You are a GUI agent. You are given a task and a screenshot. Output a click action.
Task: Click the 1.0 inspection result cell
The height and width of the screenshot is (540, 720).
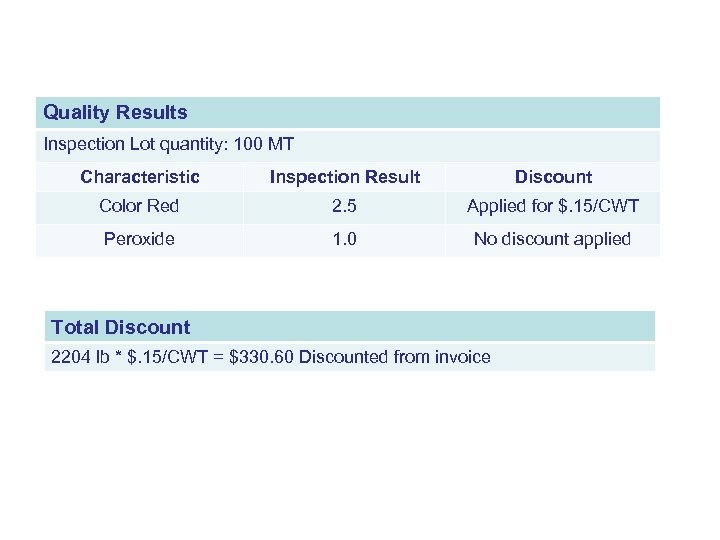click(x=345, y=239)
